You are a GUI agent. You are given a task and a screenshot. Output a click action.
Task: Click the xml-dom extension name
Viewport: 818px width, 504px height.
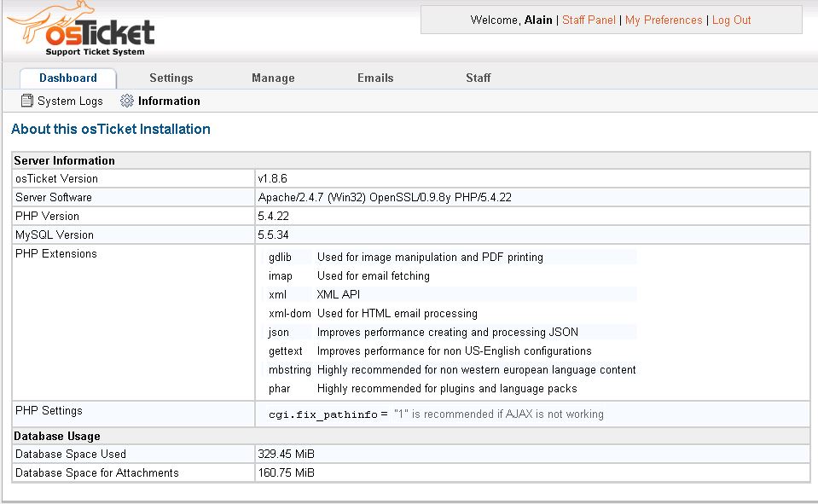(289, 314)
